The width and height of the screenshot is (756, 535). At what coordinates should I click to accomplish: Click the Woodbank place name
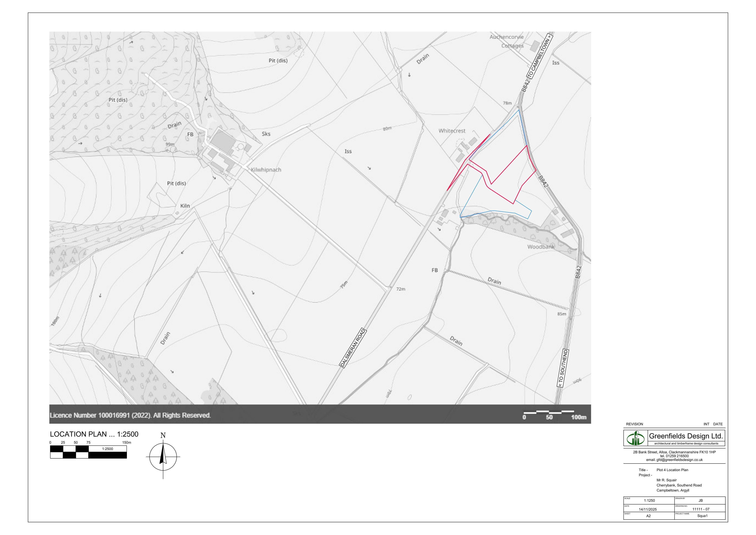click(x=541, y=247)
